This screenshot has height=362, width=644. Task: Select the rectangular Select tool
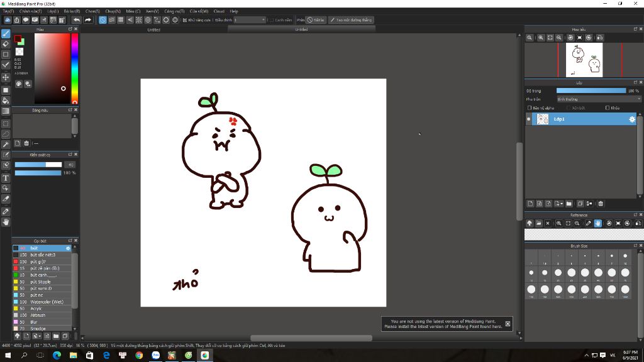coord(6,124)
